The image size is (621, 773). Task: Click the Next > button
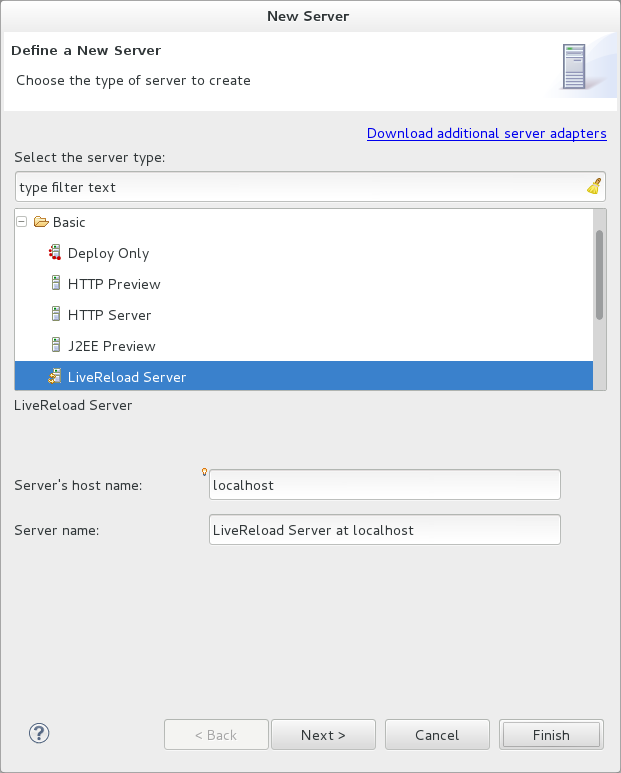[323, 735]
